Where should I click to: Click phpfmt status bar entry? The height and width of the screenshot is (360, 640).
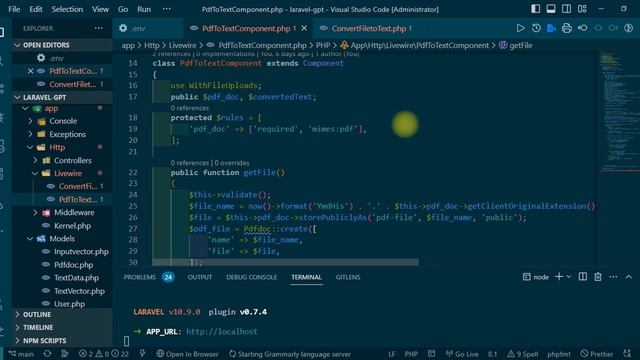559,354
